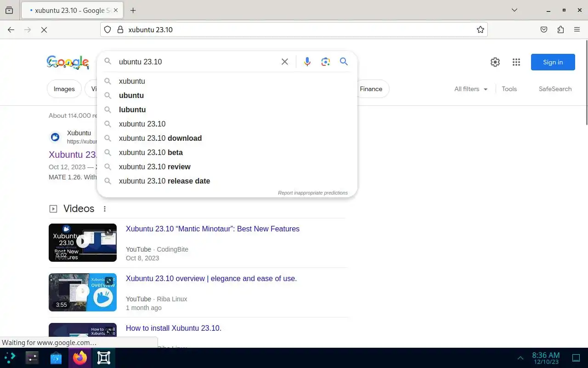The image size is (588, 368).
Task: Choose suggestion 'ubuntu'
Action: pyautogui.click(x=227, y=95)
